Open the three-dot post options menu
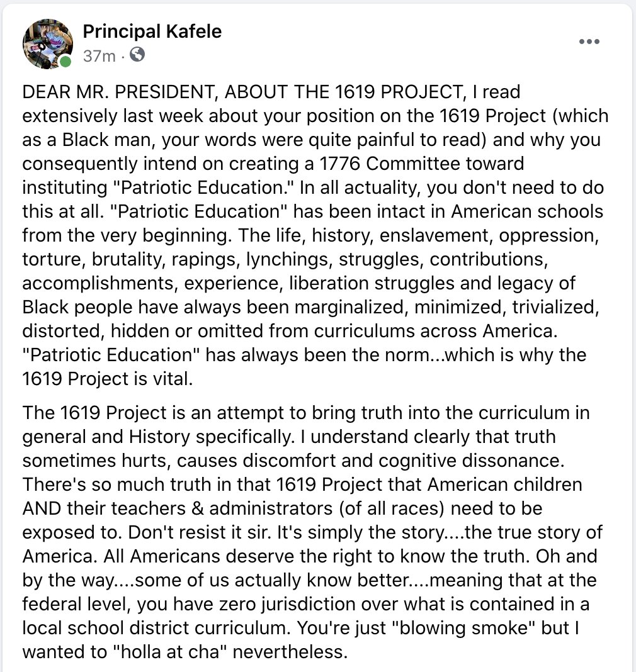The width and height of the screenshot is (636, 672). (x=589, y=42)
